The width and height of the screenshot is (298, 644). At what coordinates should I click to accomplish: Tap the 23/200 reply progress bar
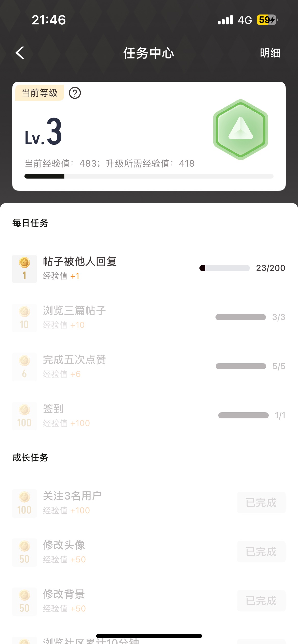(x=225, y=268)
